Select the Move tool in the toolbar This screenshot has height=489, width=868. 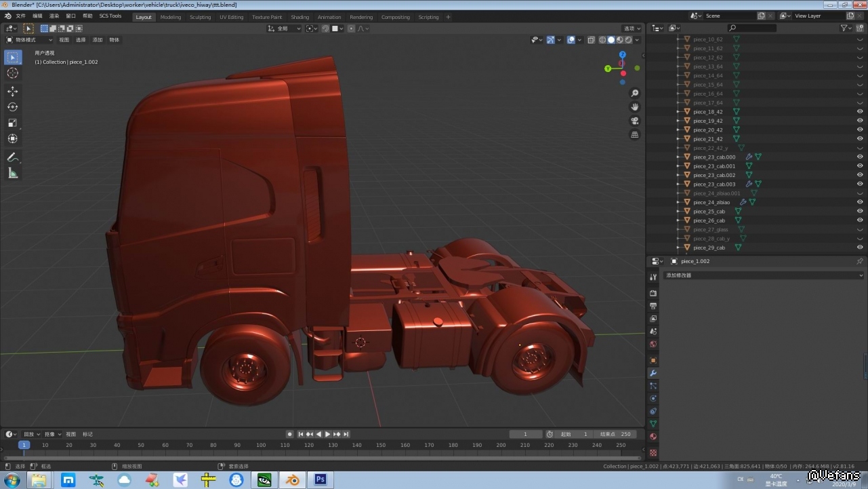click(13, 92)
